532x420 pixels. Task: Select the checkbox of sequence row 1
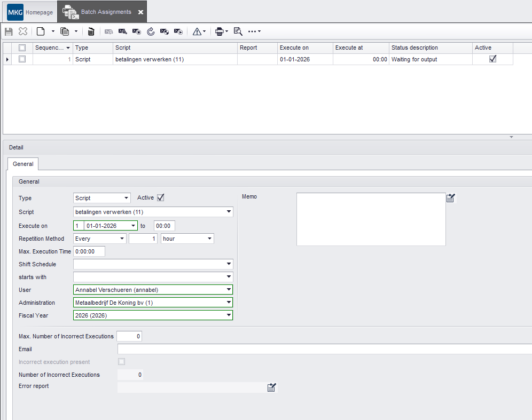22,59
